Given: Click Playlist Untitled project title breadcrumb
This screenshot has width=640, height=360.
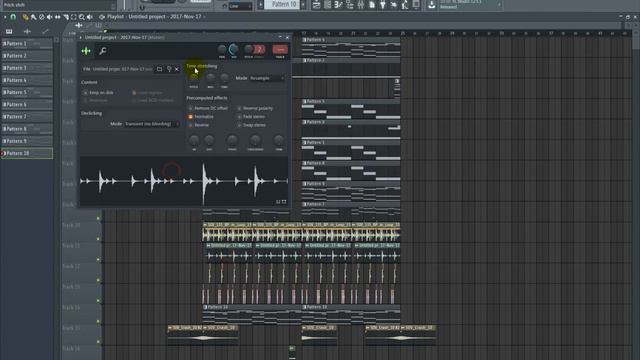Looking at the screenshot, I should [x=154, y=17].
